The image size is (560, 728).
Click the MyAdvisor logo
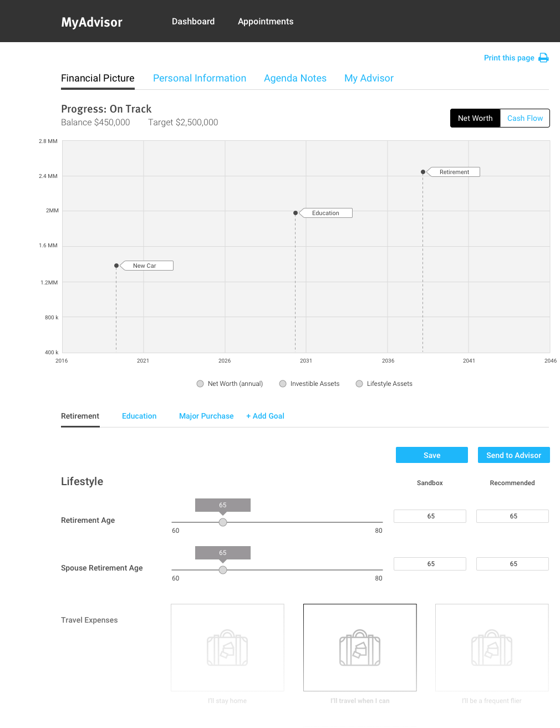[x=91, y=22]
